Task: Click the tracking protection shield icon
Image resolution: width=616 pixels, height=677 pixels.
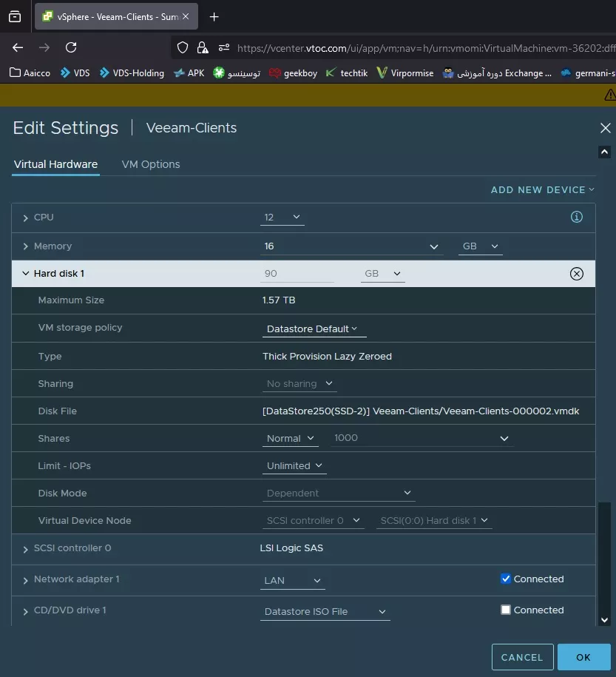Action: click(x=183, y=47)
